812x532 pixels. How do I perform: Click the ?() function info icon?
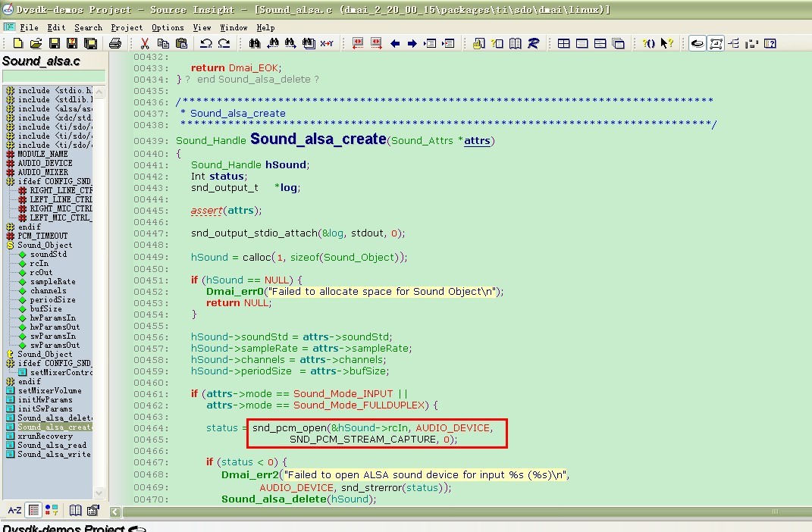(x=648, y=43)
